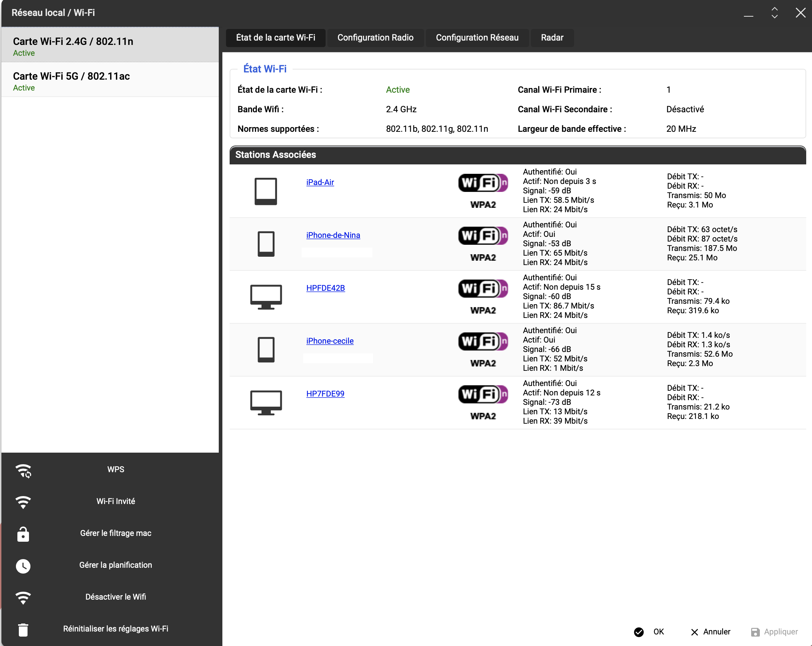Click the clock icon for planification

pyautogui.click(x=23, y=566)
